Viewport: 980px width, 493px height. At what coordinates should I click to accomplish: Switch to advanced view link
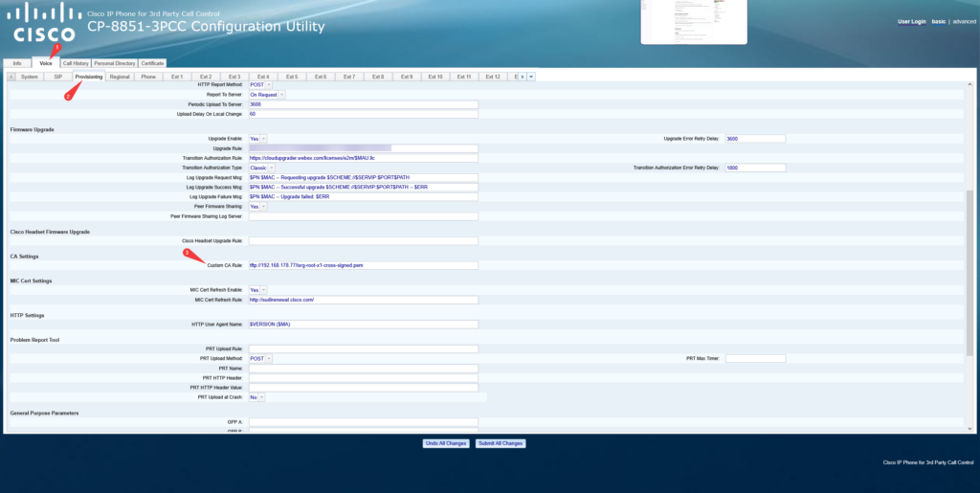click(965, 21)
